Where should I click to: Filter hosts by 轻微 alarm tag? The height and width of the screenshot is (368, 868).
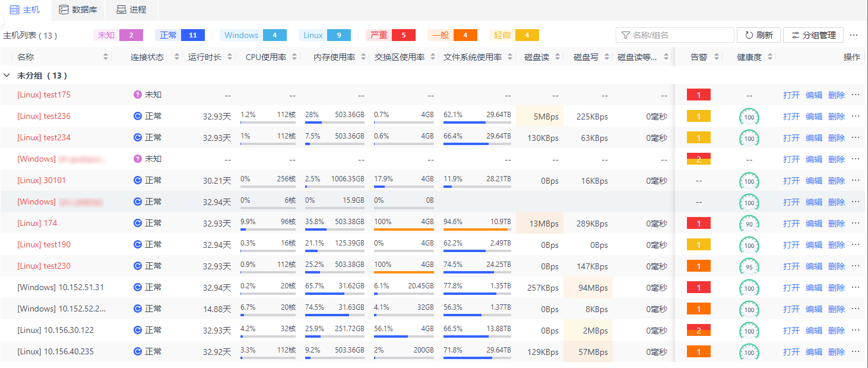514,35
